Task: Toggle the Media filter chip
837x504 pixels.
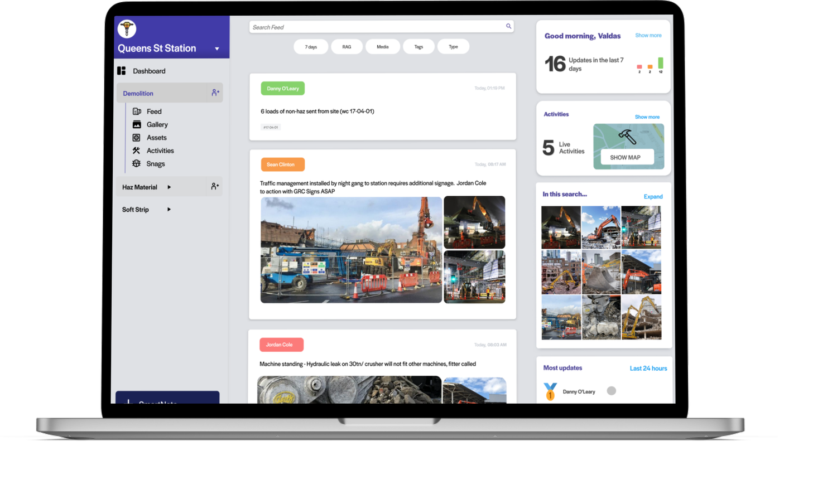Action: tap(382, 47)
